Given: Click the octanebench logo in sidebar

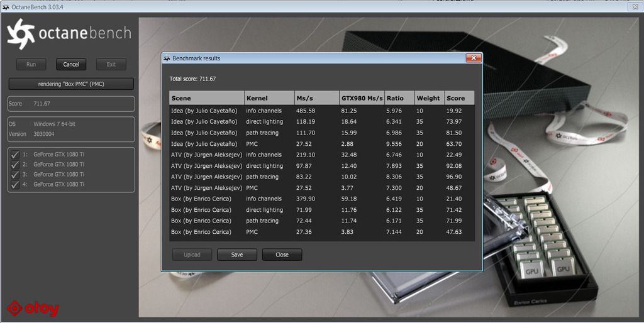Looking at the screenshot, I should (x=69, y=34).
